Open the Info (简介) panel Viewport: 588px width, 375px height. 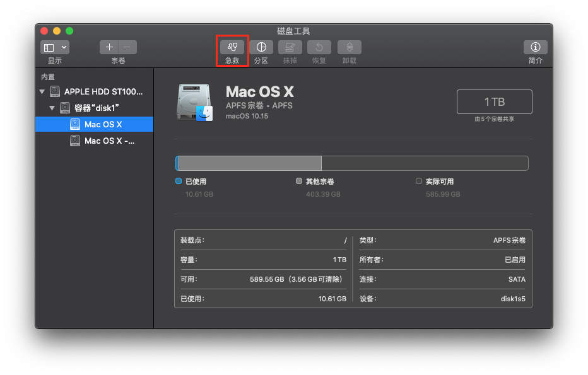[535, 47]
